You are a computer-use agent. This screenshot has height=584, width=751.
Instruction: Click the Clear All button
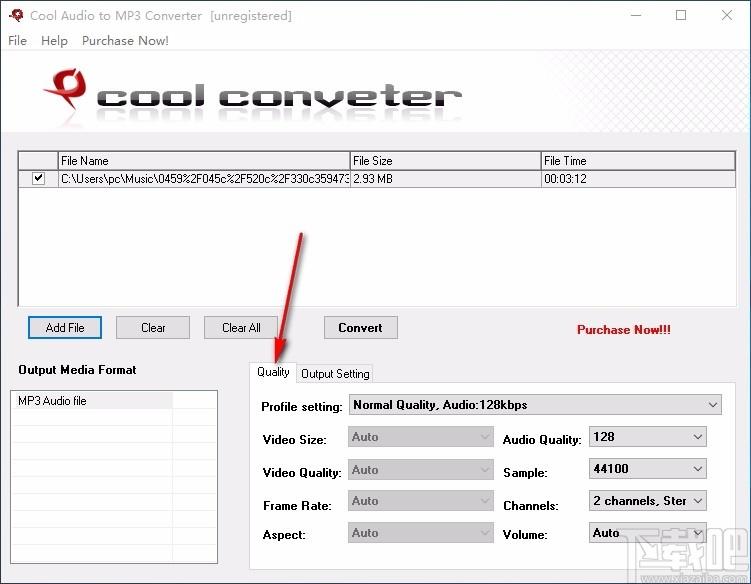click(241, 328)
